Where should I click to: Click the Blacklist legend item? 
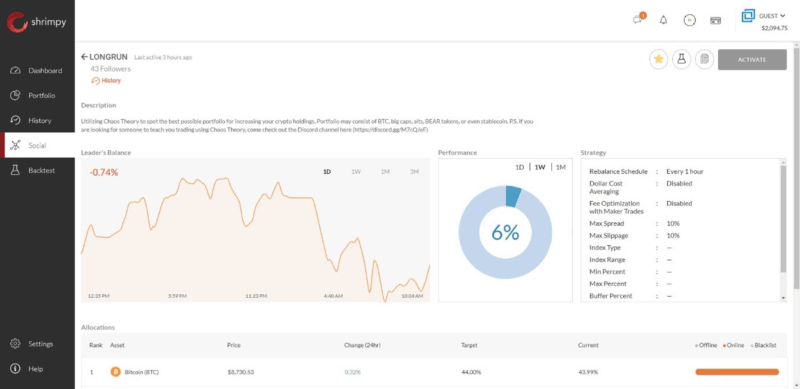(x=763, y=345)
